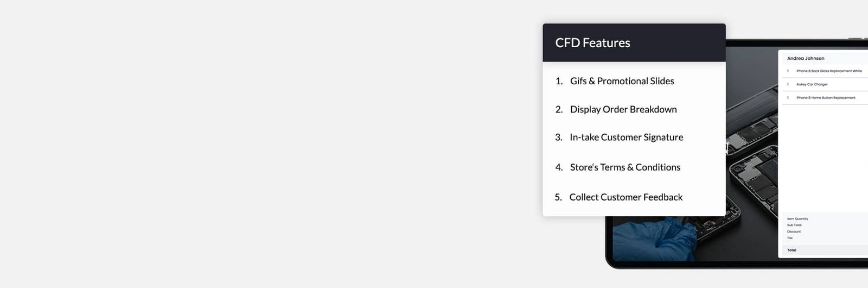
Task: Select iPhone 8 Back Glass Replacement row
Action: point(825,71)
